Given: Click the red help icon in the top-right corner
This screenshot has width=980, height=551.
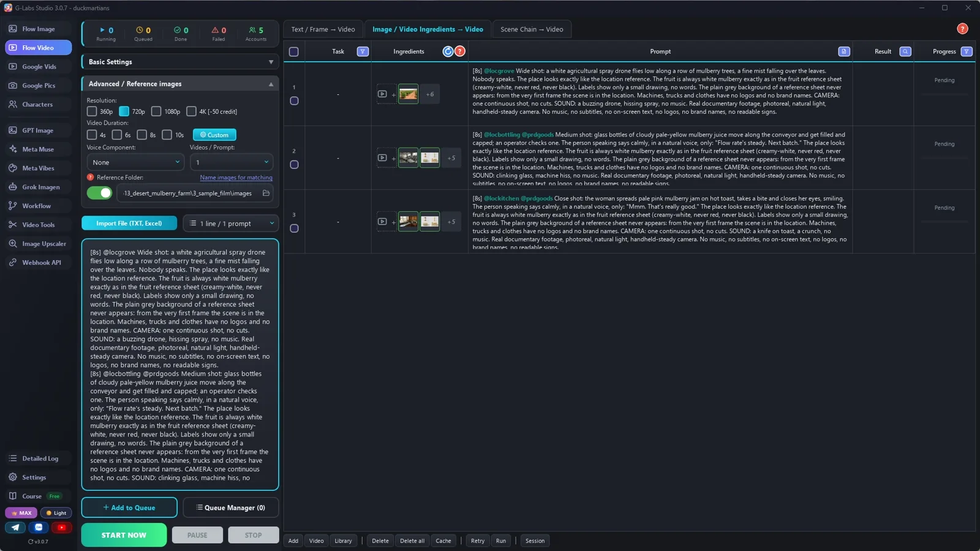Looking at the screenshot, I should 962,29.
